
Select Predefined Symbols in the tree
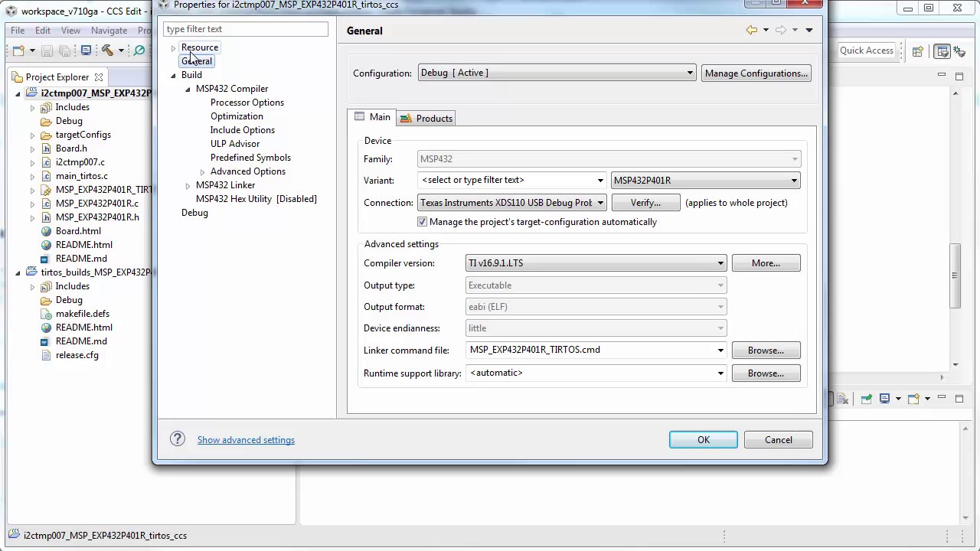250,158
